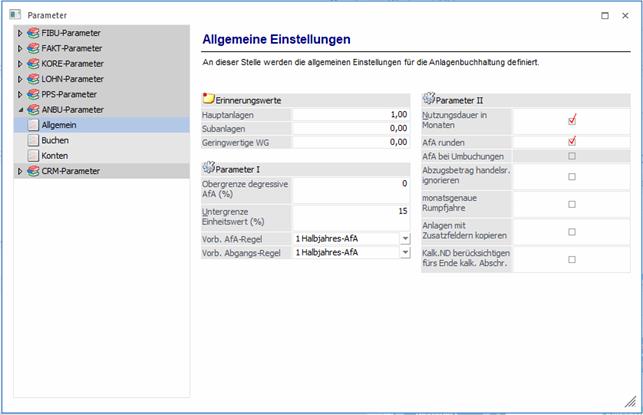Viewport: 643px width, 415px height.
Task: Open the Vorb. Abgangs-Regel dropdown
Action: point(404,253)
